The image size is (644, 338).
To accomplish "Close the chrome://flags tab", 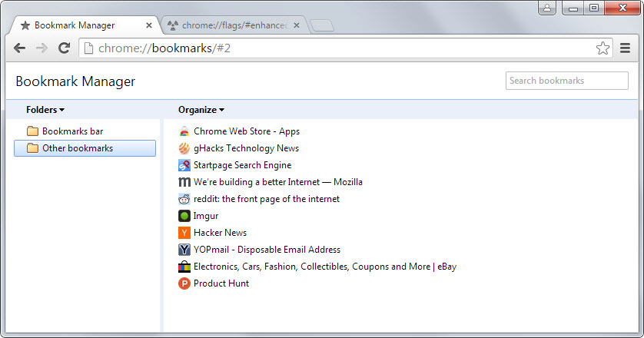I will tap(297, 25).
